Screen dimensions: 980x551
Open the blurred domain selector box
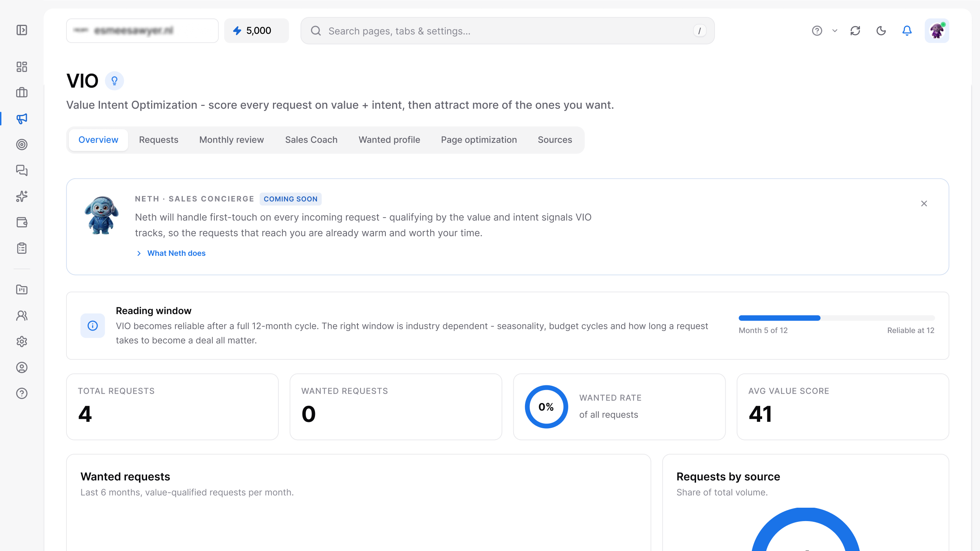coord(142,31)
